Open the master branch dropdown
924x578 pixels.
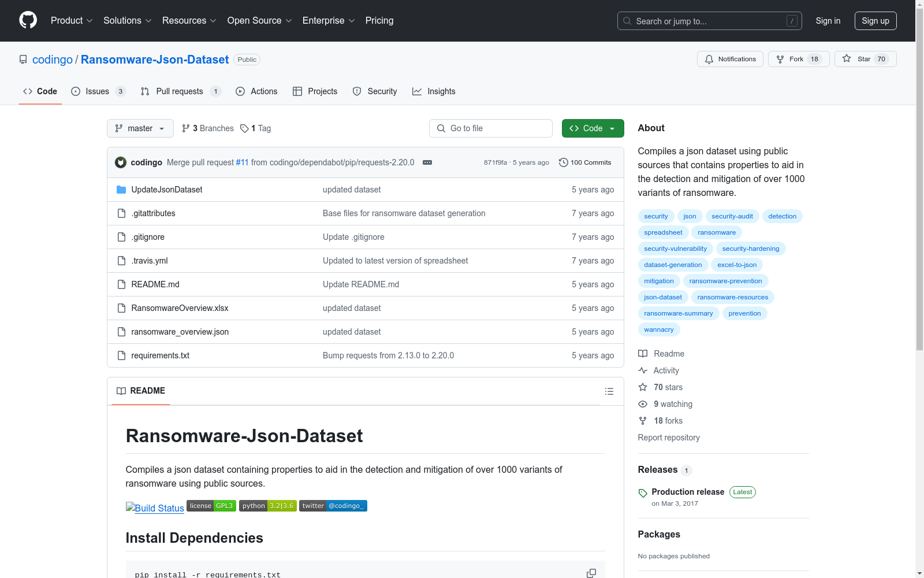click(140, 128)
